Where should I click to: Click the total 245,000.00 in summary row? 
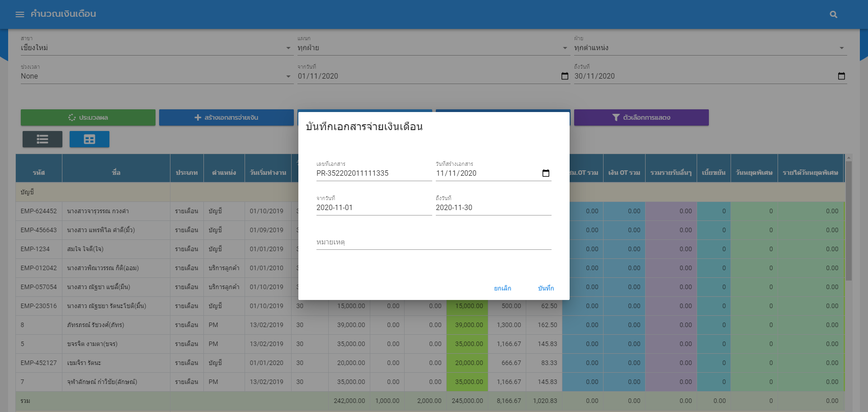click(x=467, y=401)
